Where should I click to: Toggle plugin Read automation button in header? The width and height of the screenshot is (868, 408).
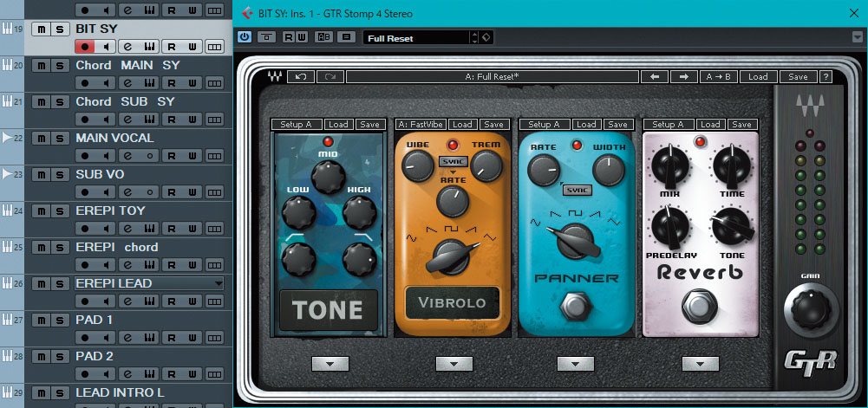[289, 37]
